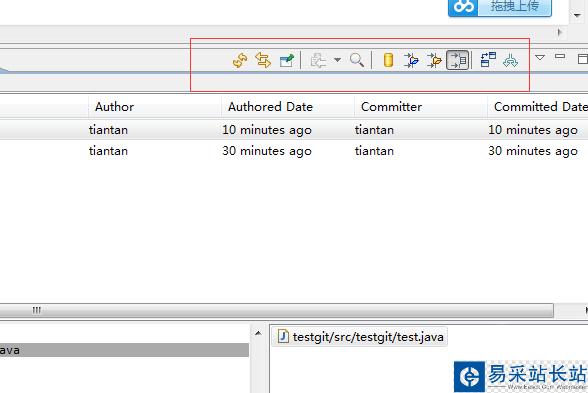
Task: Show all changes in parent folder
Action: tap(434, 60)
